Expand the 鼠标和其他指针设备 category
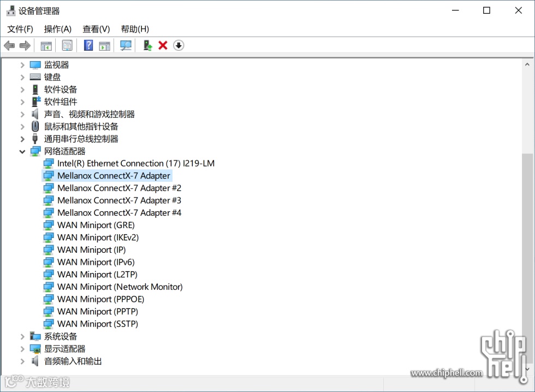The width and height of the screenshot is (535, 392). click(x=22, y=127)
